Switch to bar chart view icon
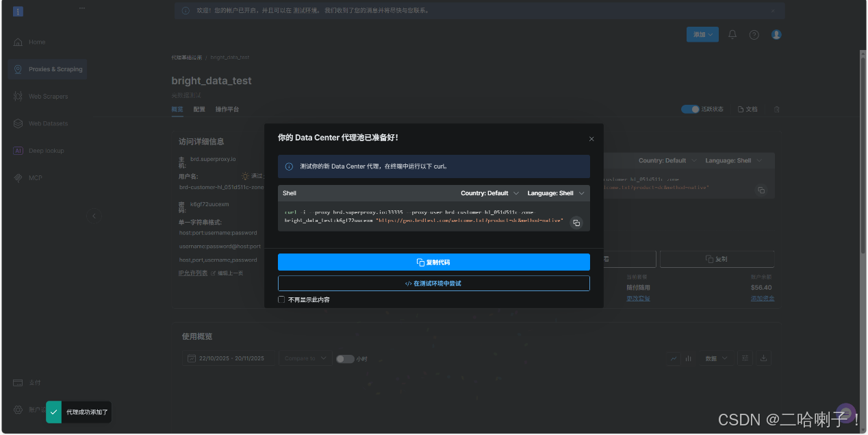This screenshot has width=868, height=435. 689,358
